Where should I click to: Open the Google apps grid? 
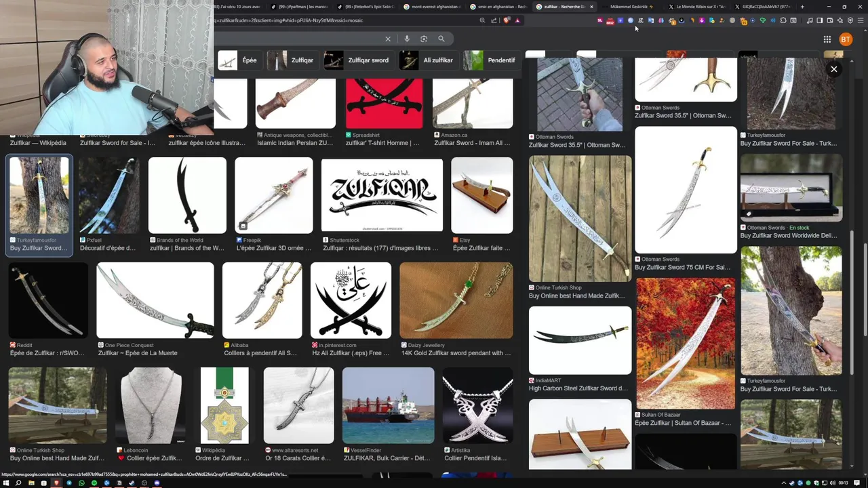(x=827, y=39)
